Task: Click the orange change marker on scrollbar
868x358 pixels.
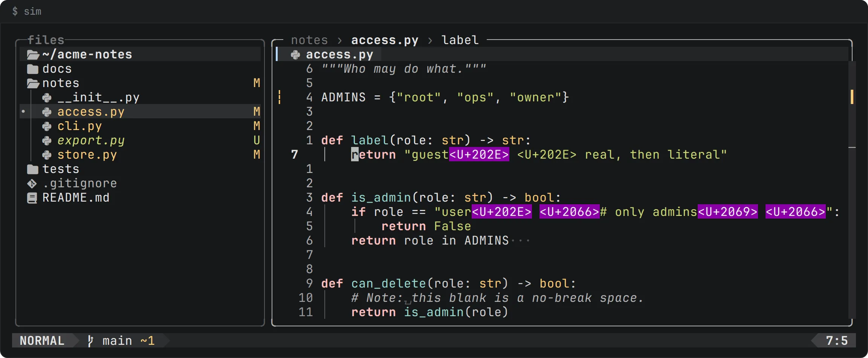Action: coord(852,97)
